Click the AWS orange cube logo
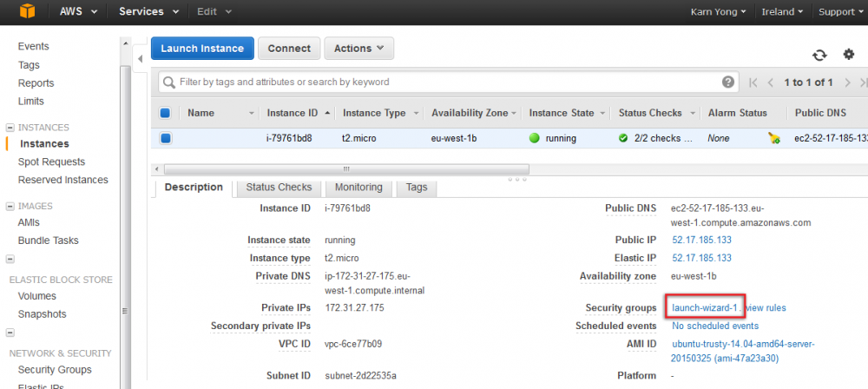The width and height of the screenshot is (868, 389). [x=27, y=11]
